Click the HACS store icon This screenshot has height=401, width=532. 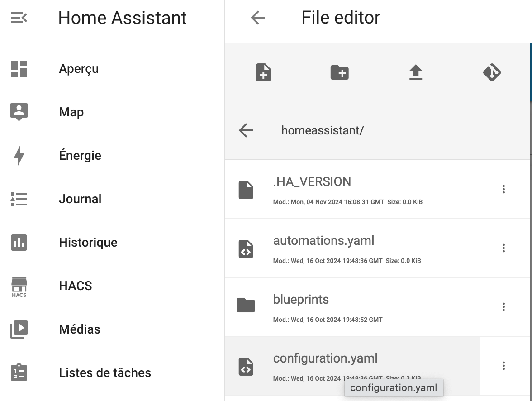point(19,286)
